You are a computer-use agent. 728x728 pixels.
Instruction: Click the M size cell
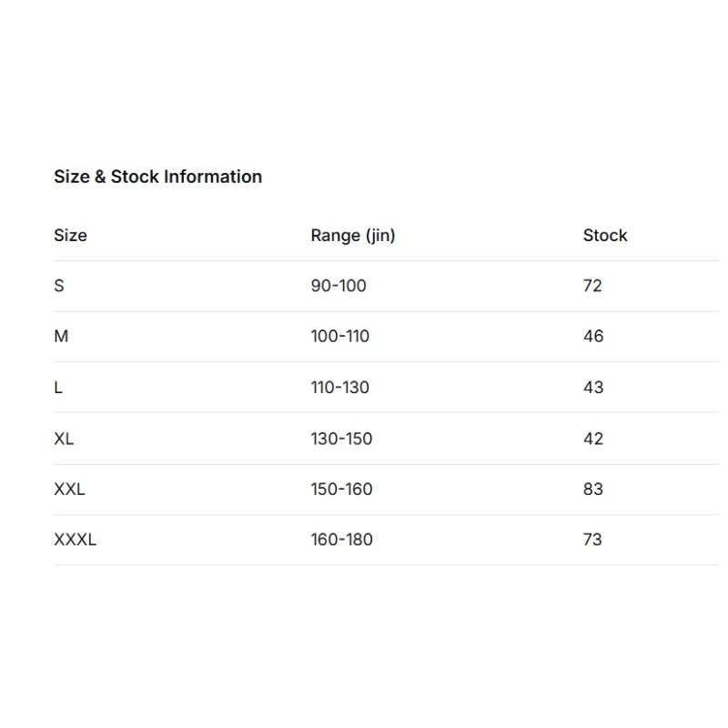pos(61,337)
